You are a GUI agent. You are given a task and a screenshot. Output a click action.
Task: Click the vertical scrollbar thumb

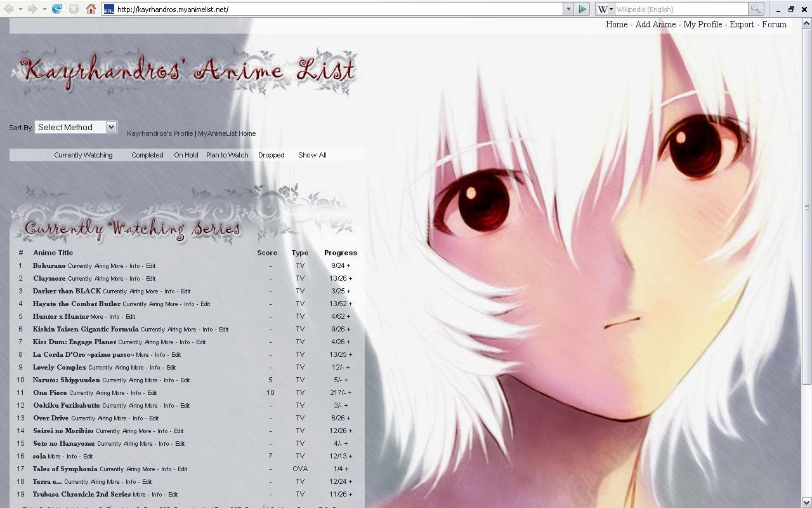(807, 206)
